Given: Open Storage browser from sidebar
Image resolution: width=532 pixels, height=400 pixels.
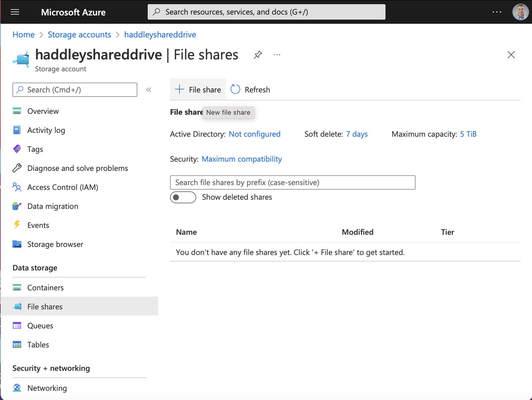Looking at the screenshot, I should tap(55, 244).
